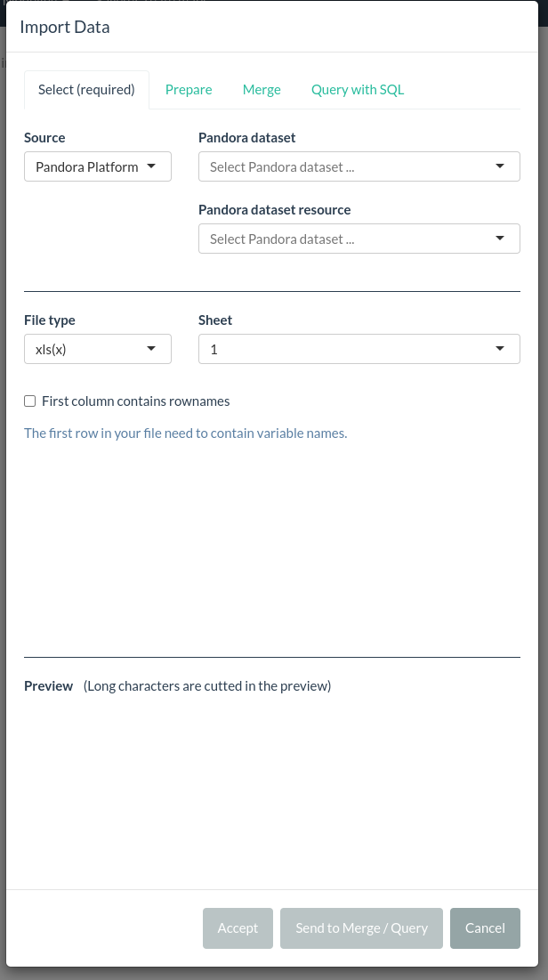The width and height of the screenshot is (548, 980).
Task: Click the Accept button
Action: tap(238, 927)
